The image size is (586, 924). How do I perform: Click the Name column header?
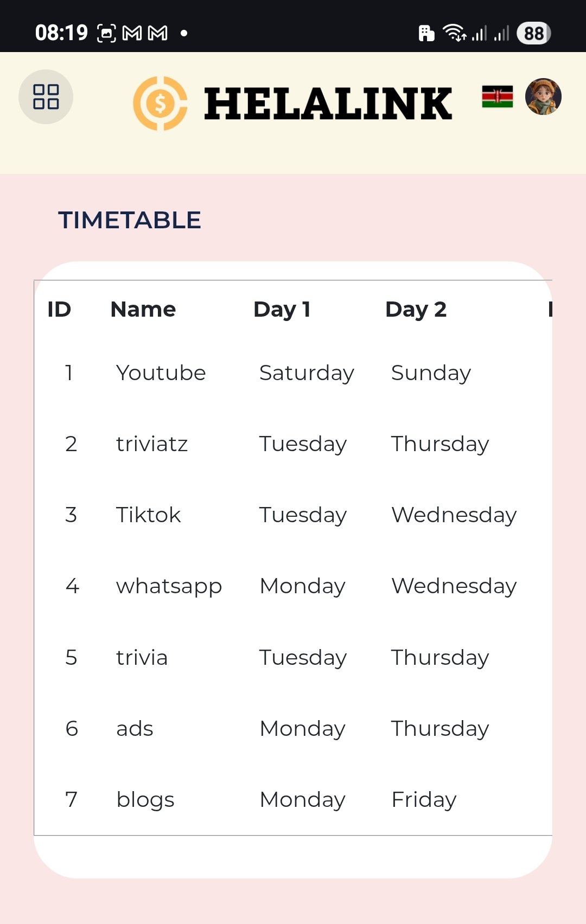click(x=143, y=309)
